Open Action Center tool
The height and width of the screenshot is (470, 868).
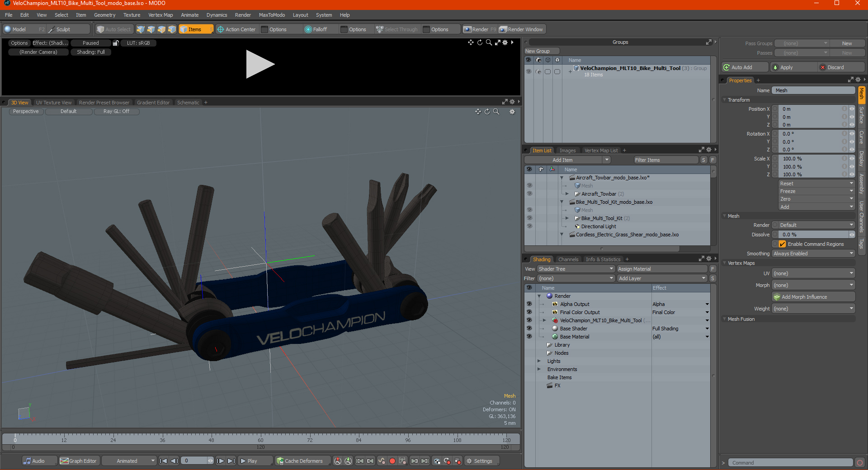[236, 29]
